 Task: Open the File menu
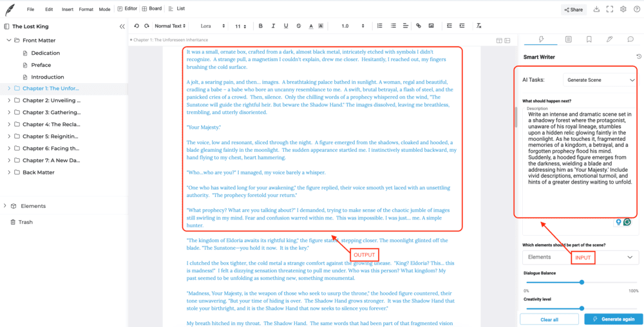pyautogui.click(x=30, y=9)
